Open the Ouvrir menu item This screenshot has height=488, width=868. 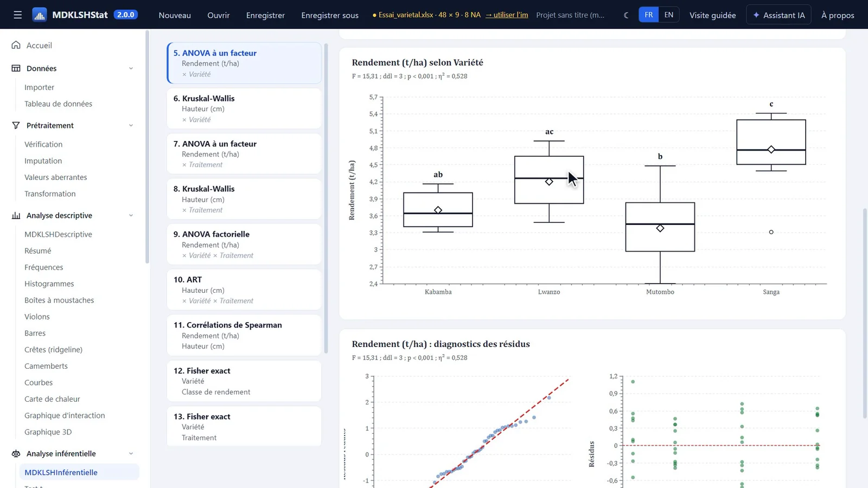(219, 15)
